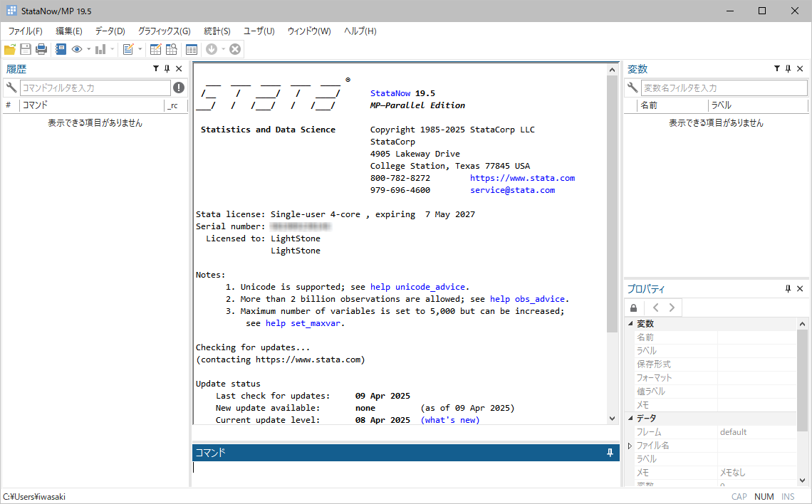Click the NUM indicator in status bar
This screenshot has width=812, height=504.
[764, 497]
